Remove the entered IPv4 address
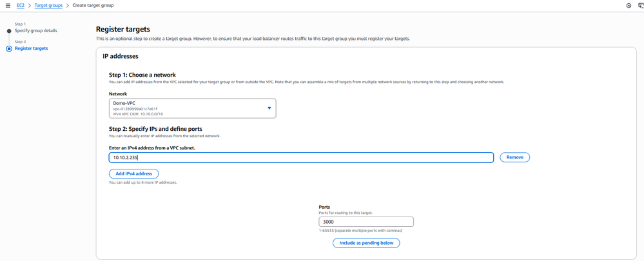Image resolution: width=644 pixels, height=261 pixels. click(x=514, y=157)
